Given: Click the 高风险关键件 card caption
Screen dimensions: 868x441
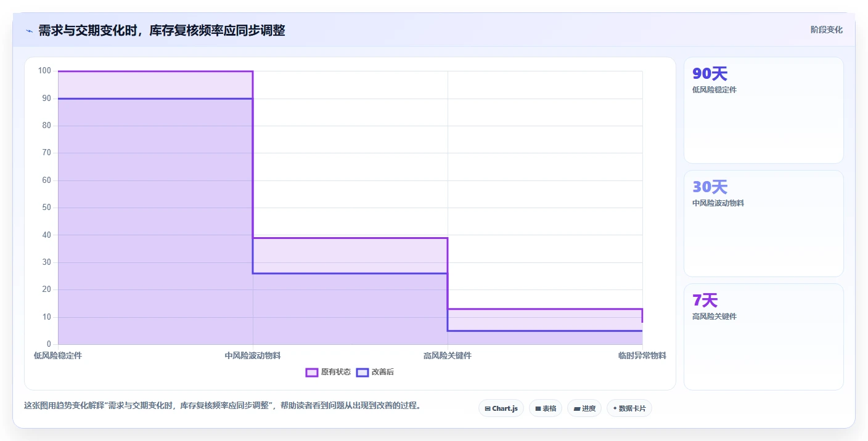Looking at the screenshot, I should [x=714, y=317].
